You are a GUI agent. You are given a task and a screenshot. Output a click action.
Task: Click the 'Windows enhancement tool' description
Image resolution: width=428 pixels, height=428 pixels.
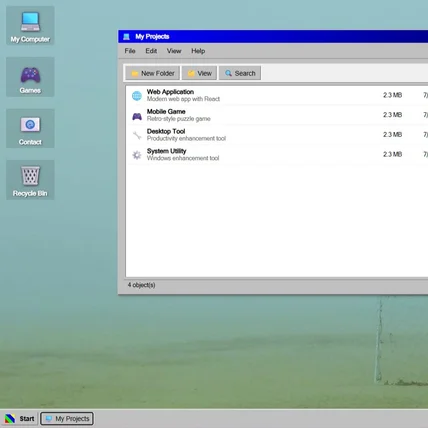(183, 158)
